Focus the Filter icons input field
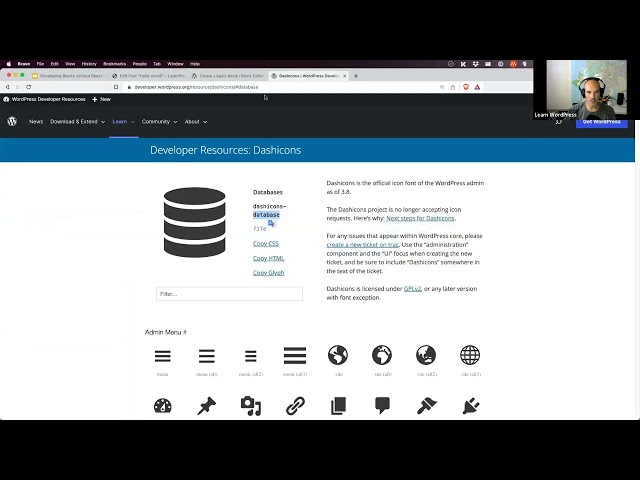Image resolution: width=640 pixels, height=480 pixels. click(x=229, y=294)
